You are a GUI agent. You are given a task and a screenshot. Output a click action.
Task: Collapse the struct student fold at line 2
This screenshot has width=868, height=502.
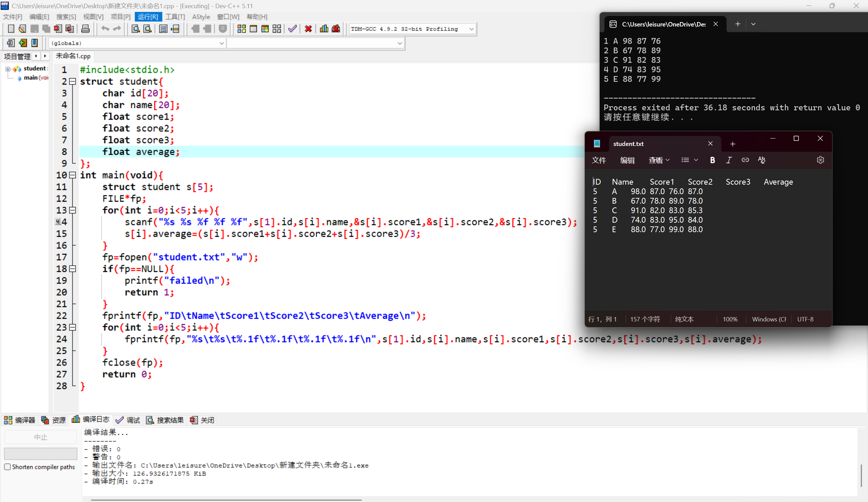(73, 82)
